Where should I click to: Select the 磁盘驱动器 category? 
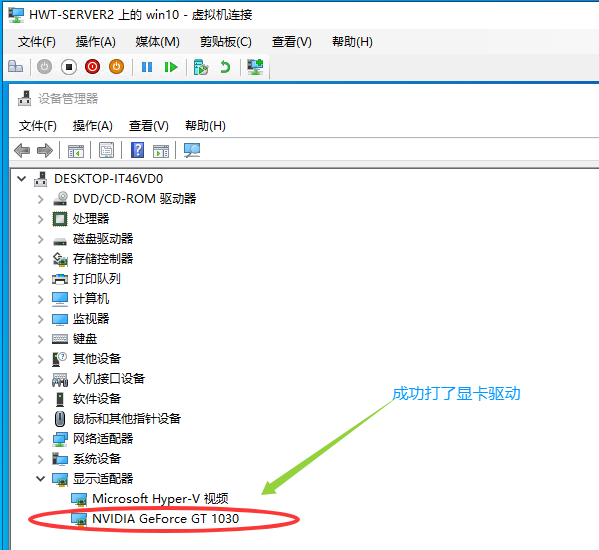[103, 239]
